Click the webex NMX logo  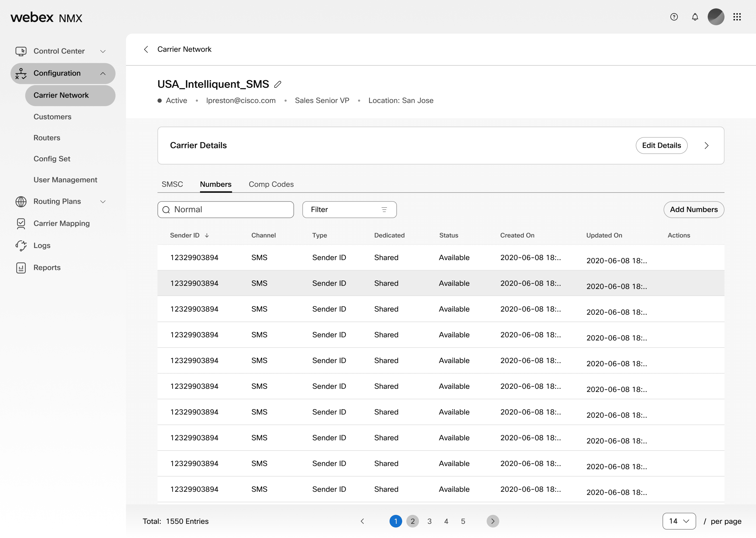point(46,17)
